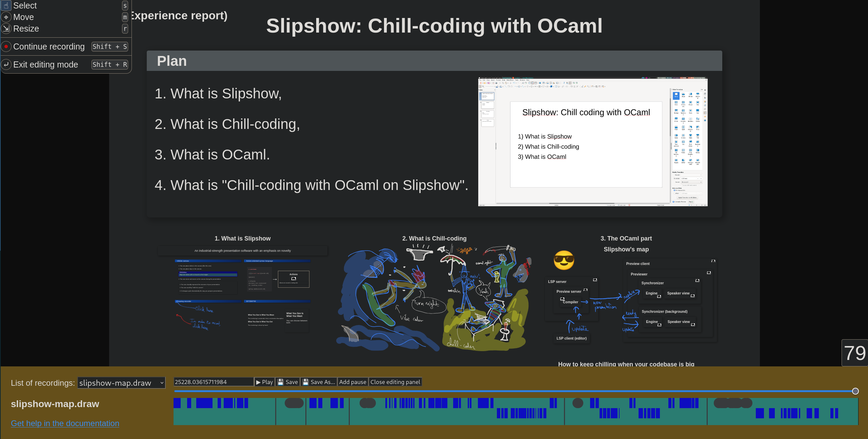Open 'Get help in the documentation' link
Image resolution: width=868 pixels, height=439 pixels.
65,423
